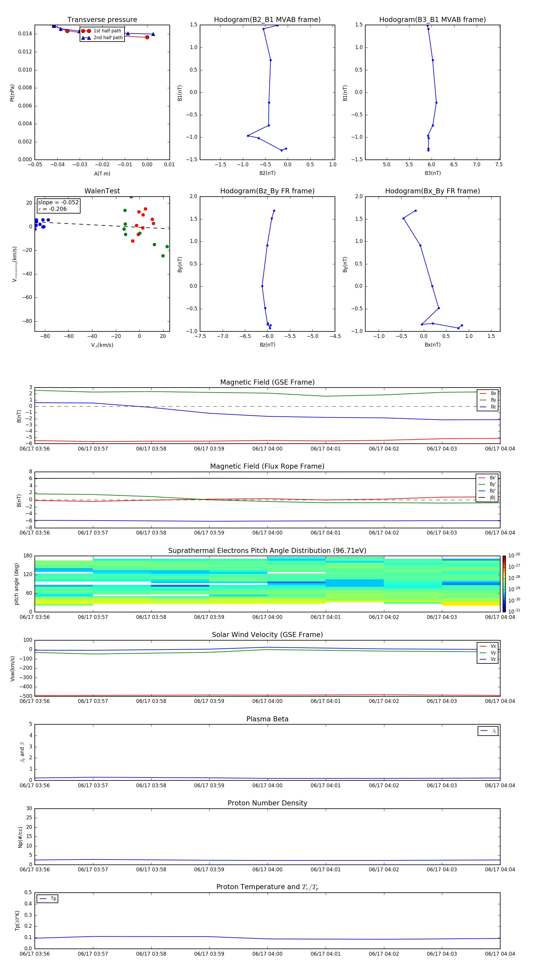This screenshot has height=980, width=535.
Task: Click the 'Hodogram(Bx_By FR frame)' title
Action: point(432,191)
